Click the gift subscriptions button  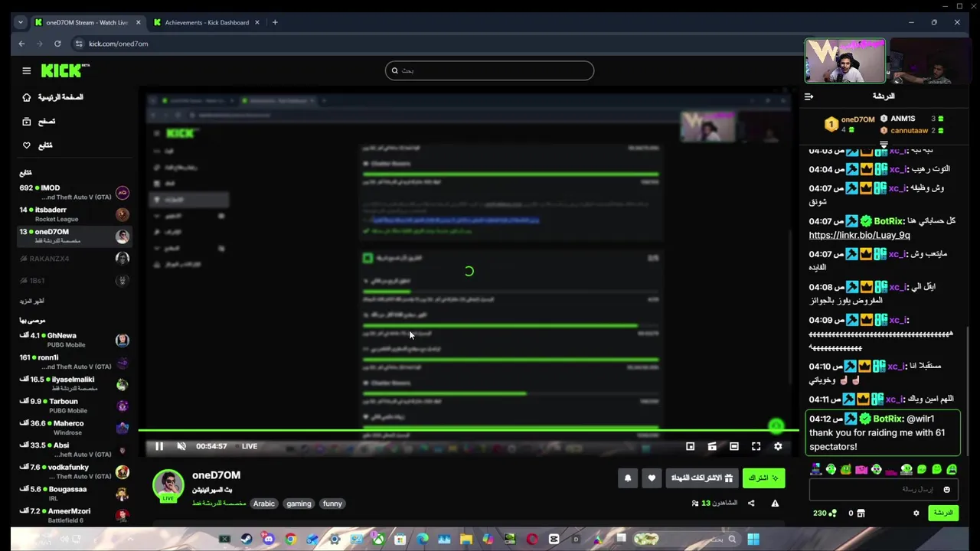coord(701,478)
